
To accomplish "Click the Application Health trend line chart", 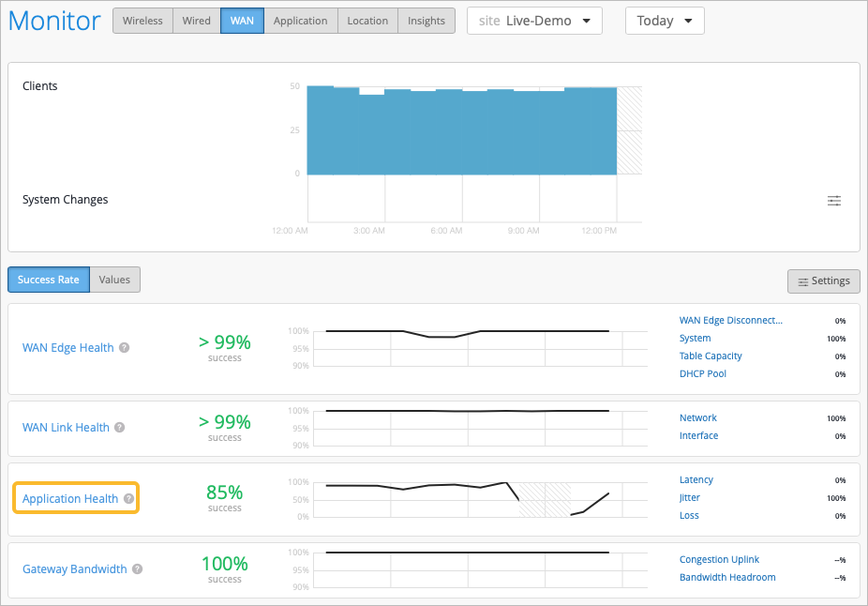I will [481, 500].
